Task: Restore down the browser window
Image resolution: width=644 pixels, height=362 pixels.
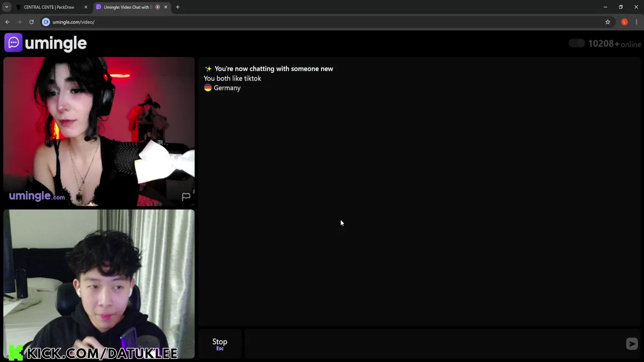Action: (x=621, y=7)
